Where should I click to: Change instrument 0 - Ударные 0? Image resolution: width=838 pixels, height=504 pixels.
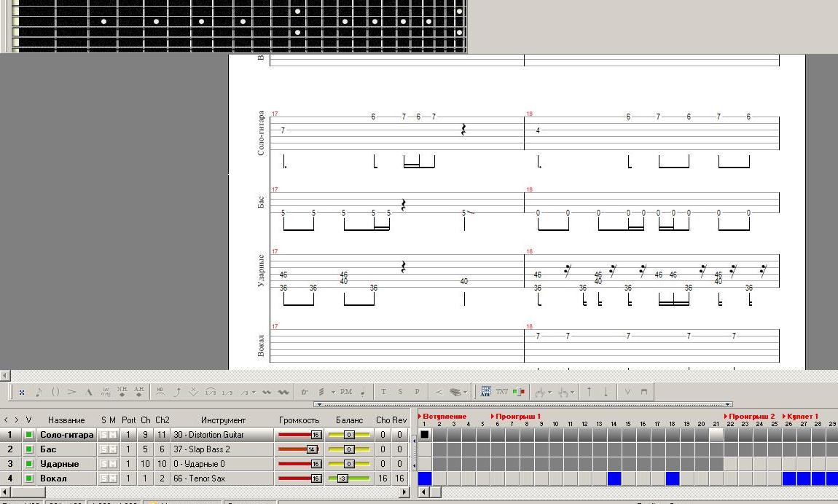[222, 464]
